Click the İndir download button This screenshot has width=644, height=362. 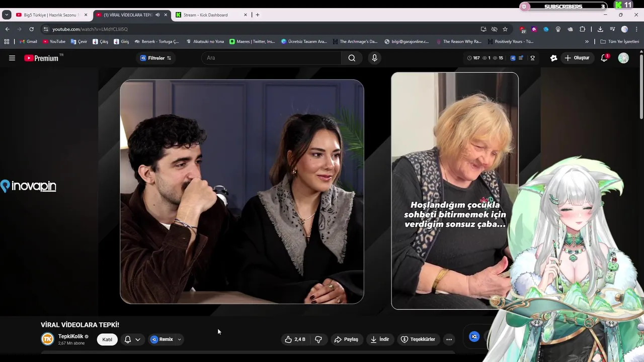pos(380,339)
